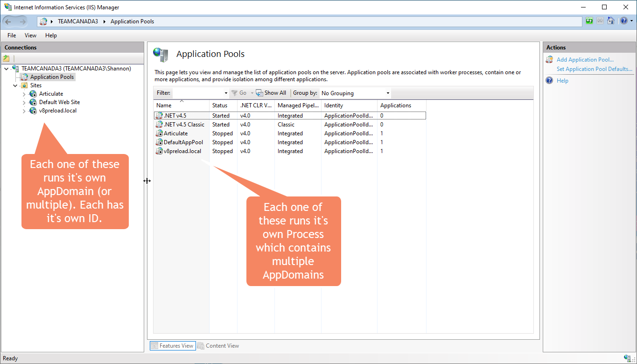Click Set Application Pool Defaults link

[595, 69]
